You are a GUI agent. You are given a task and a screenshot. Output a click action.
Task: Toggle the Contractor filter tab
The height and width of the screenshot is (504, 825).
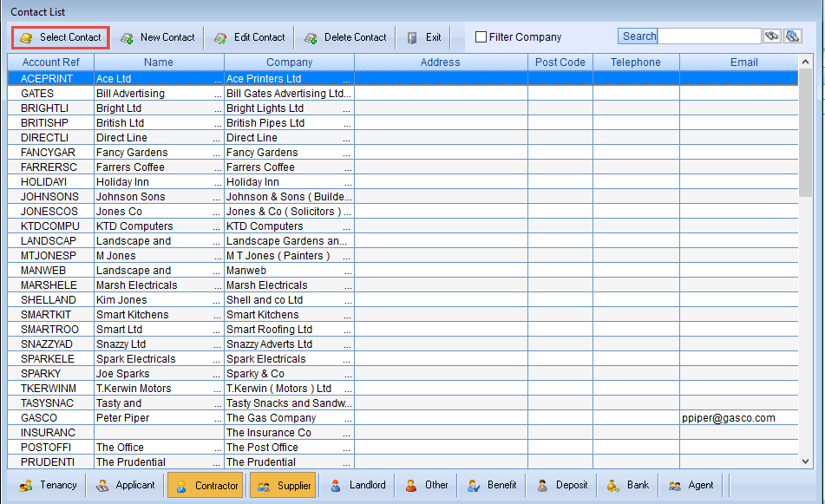click(x=206, y=485)
